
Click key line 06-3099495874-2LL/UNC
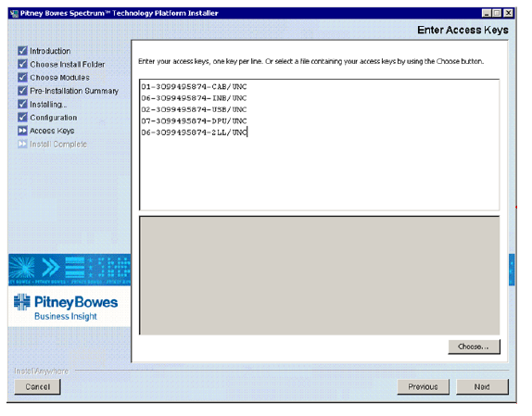click(x=194, y=132)
